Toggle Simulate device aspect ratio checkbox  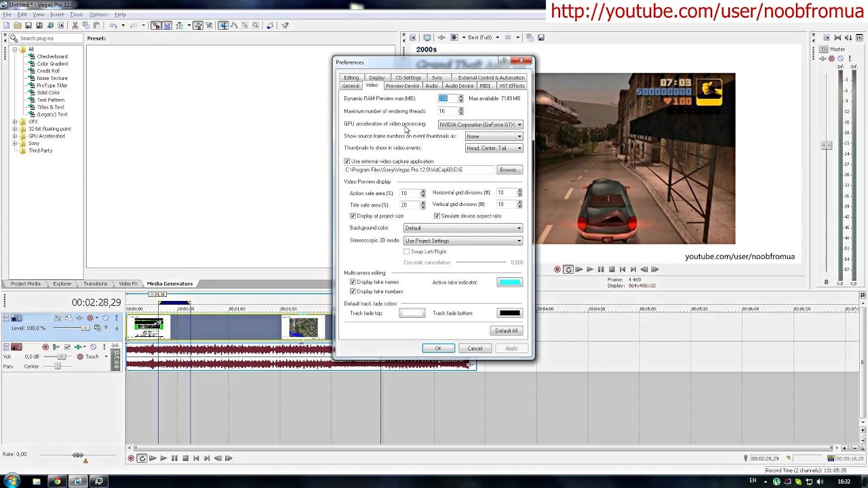point(437,216)
